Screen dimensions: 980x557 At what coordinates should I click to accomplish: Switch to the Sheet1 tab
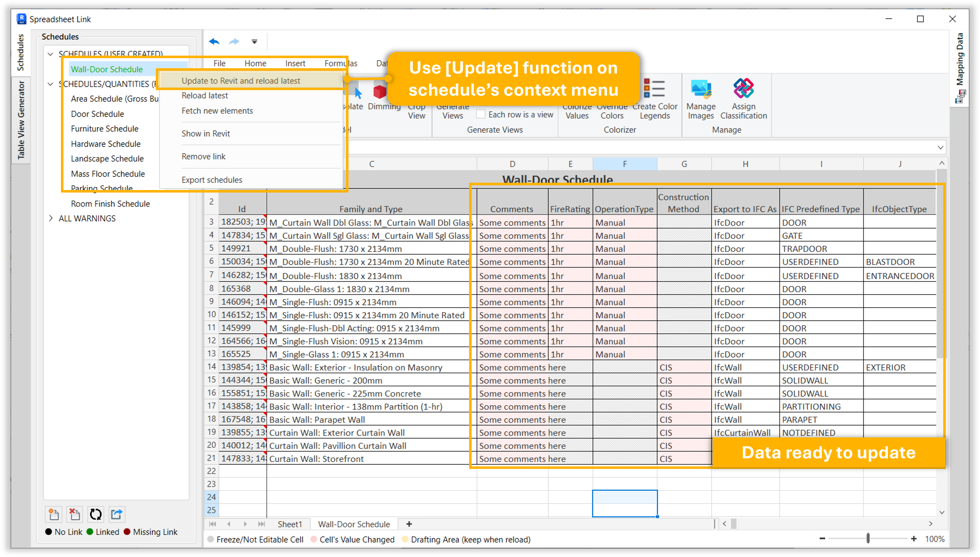tap(290, 524)
